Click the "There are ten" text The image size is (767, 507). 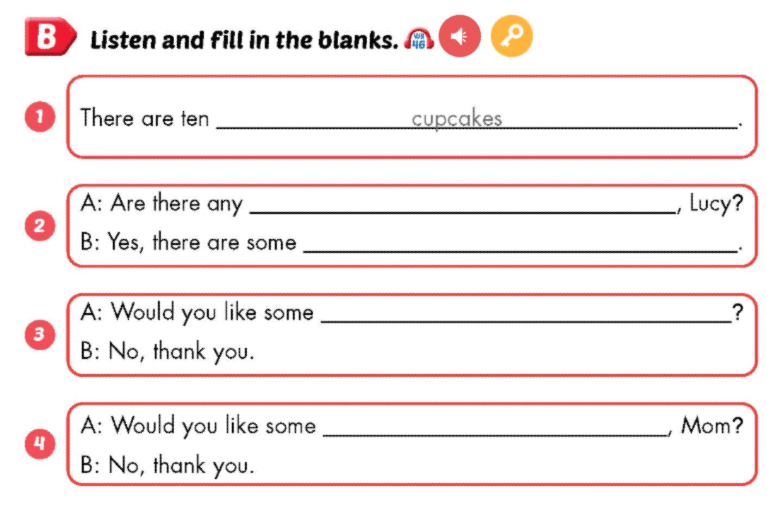click(x=145, y=119)
